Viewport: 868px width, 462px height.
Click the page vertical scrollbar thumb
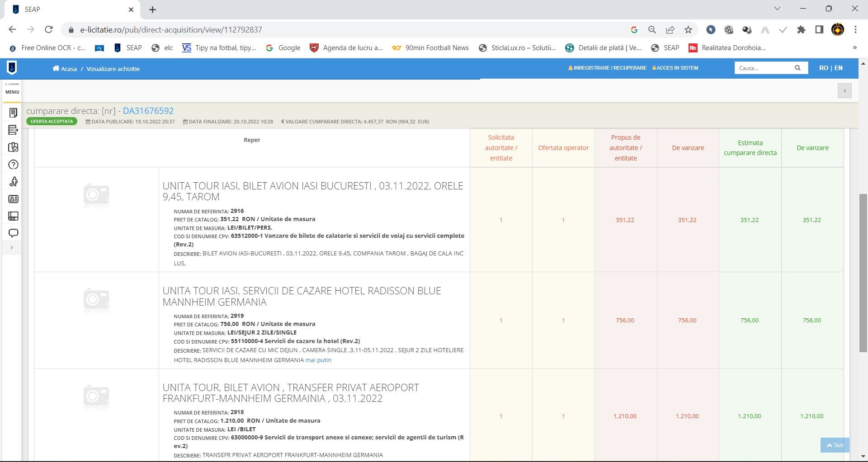[863, 273]
